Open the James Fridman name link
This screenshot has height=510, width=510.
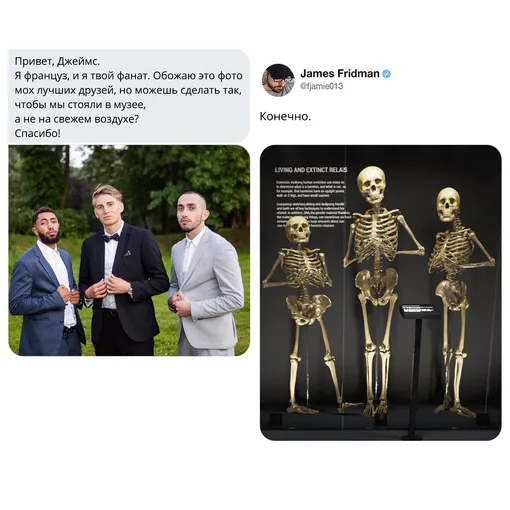click(x=340, y=73)
